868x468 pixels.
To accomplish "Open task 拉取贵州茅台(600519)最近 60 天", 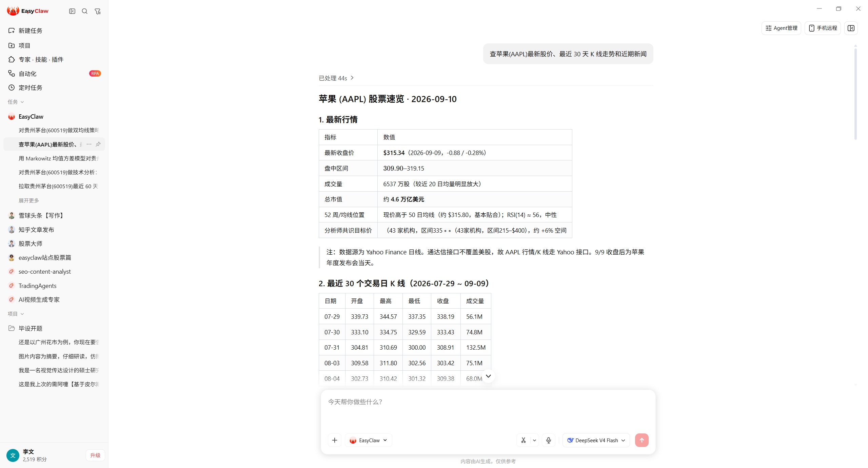I will (x=58, y=186).
